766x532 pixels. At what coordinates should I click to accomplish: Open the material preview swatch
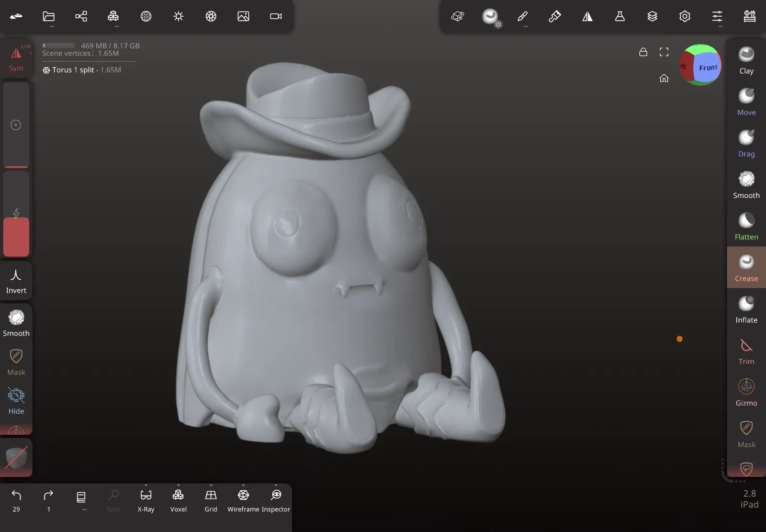coord(16,457)
